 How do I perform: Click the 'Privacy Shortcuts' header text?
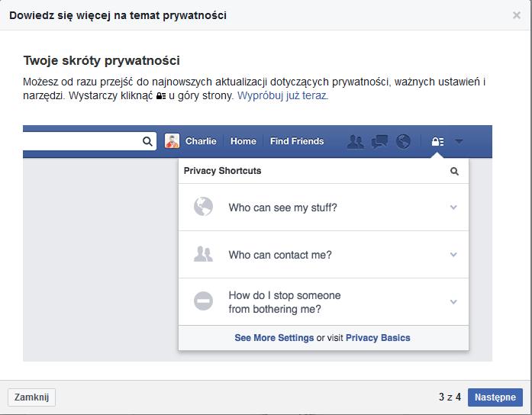(x=223, y=171)
